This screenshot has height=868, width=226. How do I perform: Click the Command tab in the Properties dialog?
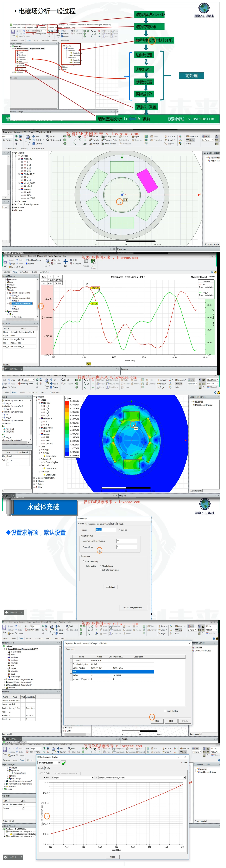point(70,649)
